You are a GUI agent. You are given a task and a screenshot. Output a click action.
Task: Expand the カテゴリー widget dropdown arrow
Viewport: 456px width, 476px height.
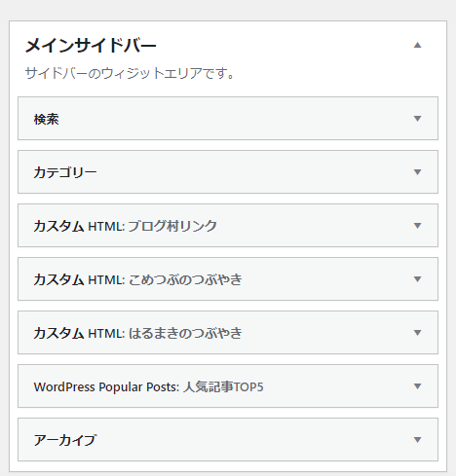pyautogui.click(x=417, y=172)
